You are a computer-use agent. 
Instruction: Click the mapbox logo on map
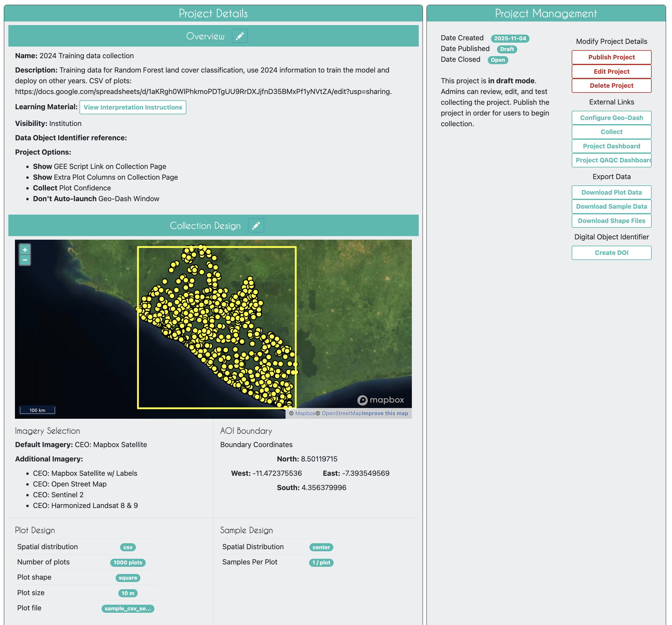coord(380,400)
